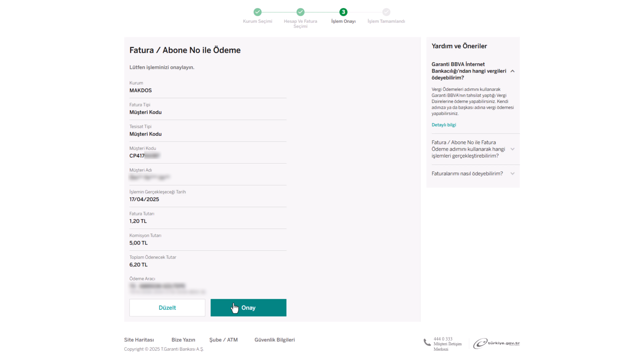Click the Düzelt button
Viewport: 644px width, 362px height.
point(167,308)
